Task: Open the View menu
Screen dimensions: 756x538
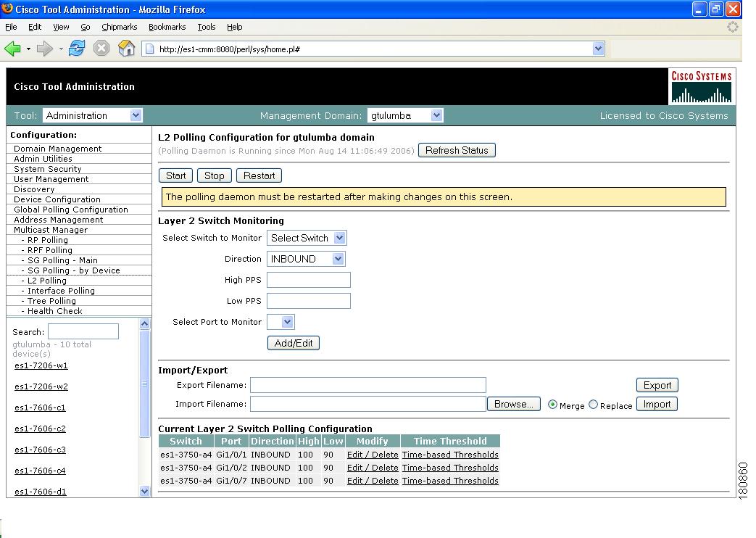Action: coord(61,27)
